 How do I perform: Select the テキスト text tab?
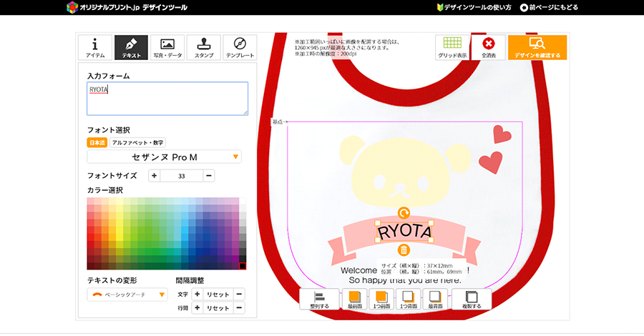131,48
